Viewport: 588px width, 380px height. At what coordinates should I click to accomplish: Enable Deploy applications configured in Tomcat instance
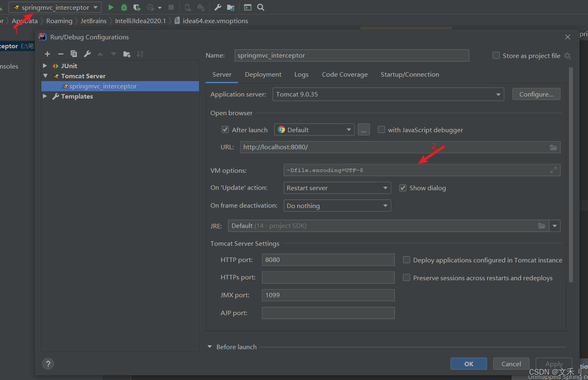click(x=406, y=260)
